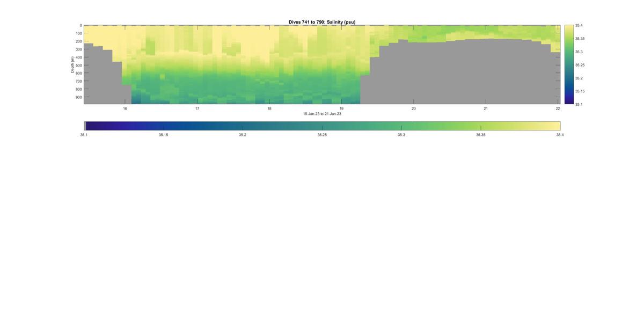Select depth tick label '300'
The width and height of the screenshot is (644, 334).
tap(78, 49)
